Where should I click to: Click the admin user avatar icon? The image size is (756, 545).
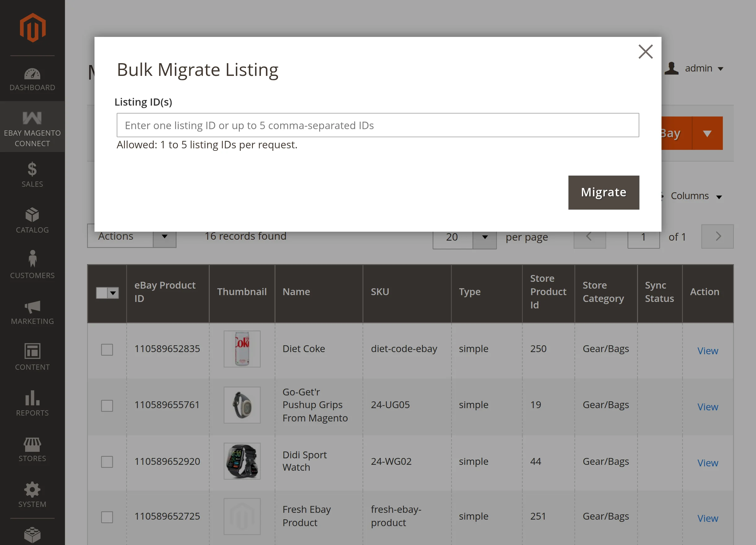pos(671,68)
